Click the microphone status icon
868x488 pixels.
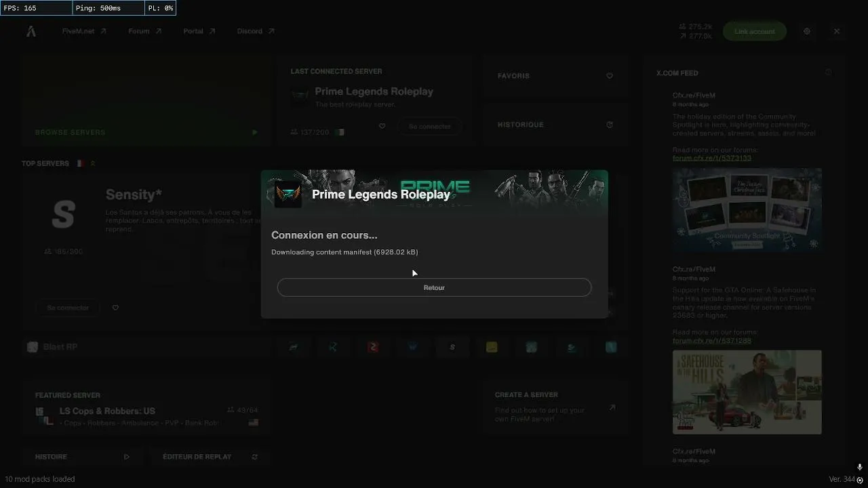[x=859, y=467]
